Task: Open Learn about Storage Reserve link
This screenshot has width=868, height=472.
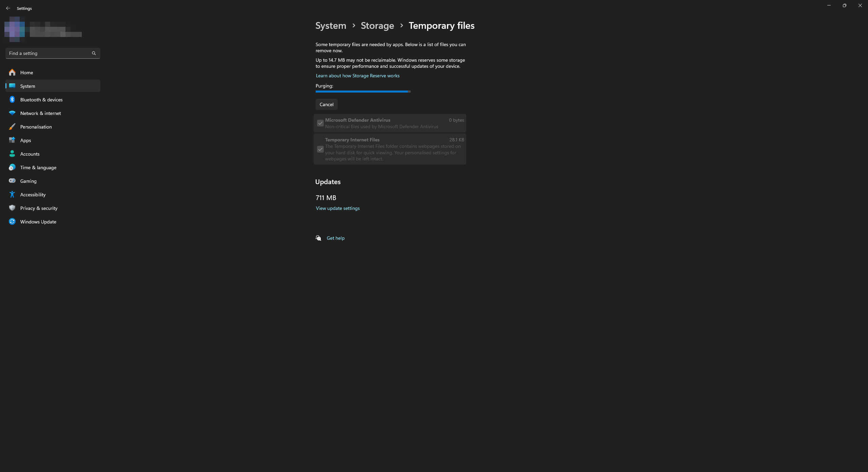Action: click(x=357, y=76)
